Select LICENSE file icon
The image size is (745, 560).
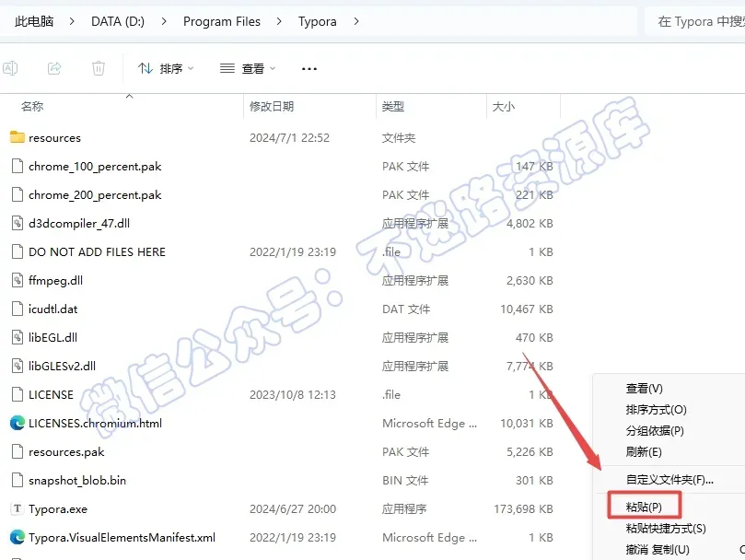click(x=17, y=394)
